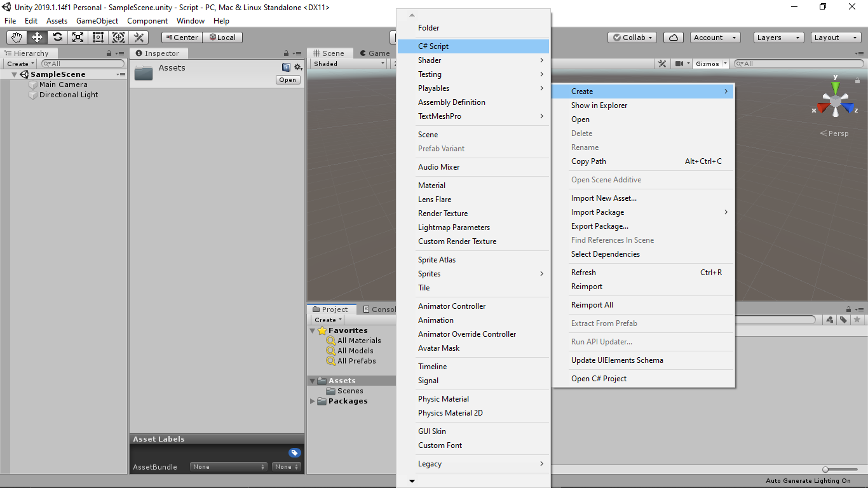Select Reimport All menu item
The width and height of the screenshot is (868, 488).
(644, 305)
